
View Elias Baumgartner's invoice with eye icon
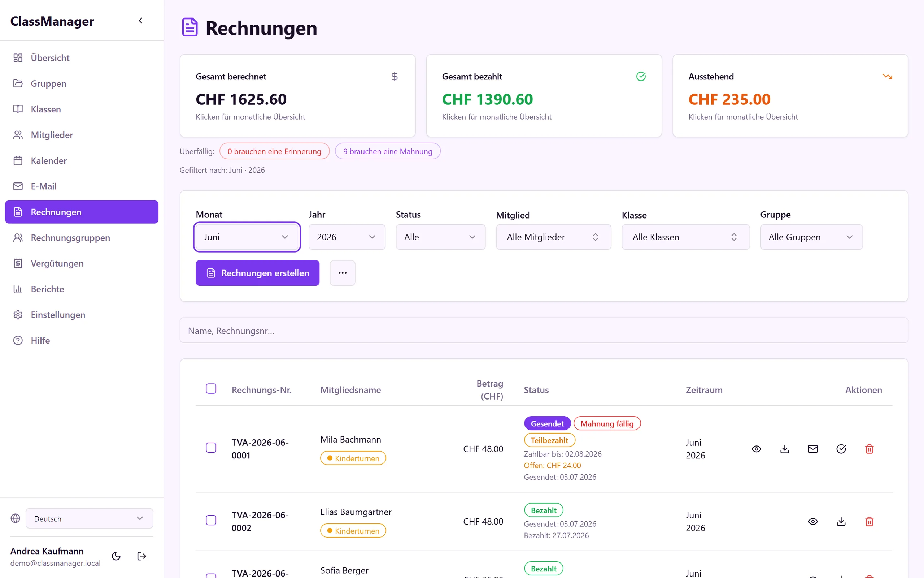[813, 521]
